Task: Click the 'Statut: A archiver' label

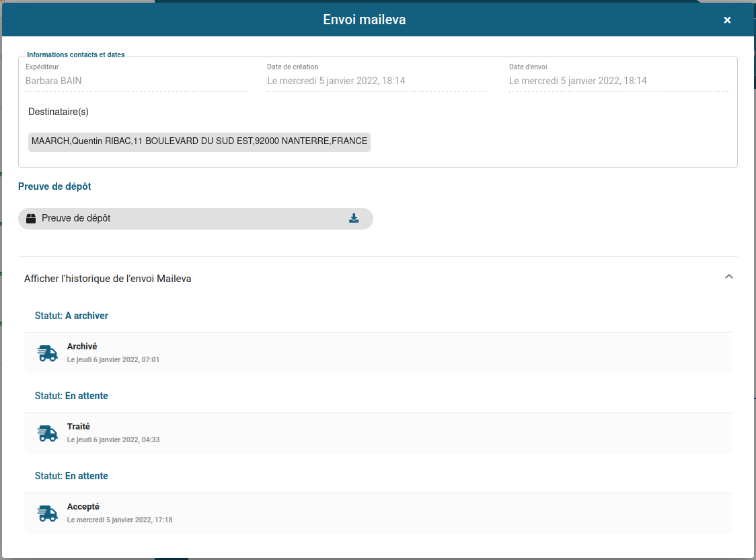Action: click(71, 316)
